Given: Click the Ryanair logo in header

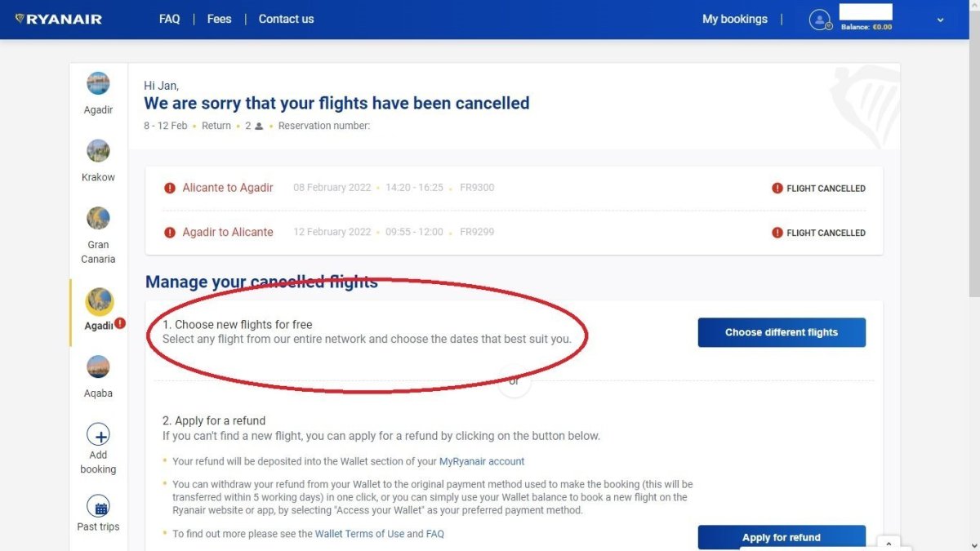Looking at the screenshot, I should point(59,19).
